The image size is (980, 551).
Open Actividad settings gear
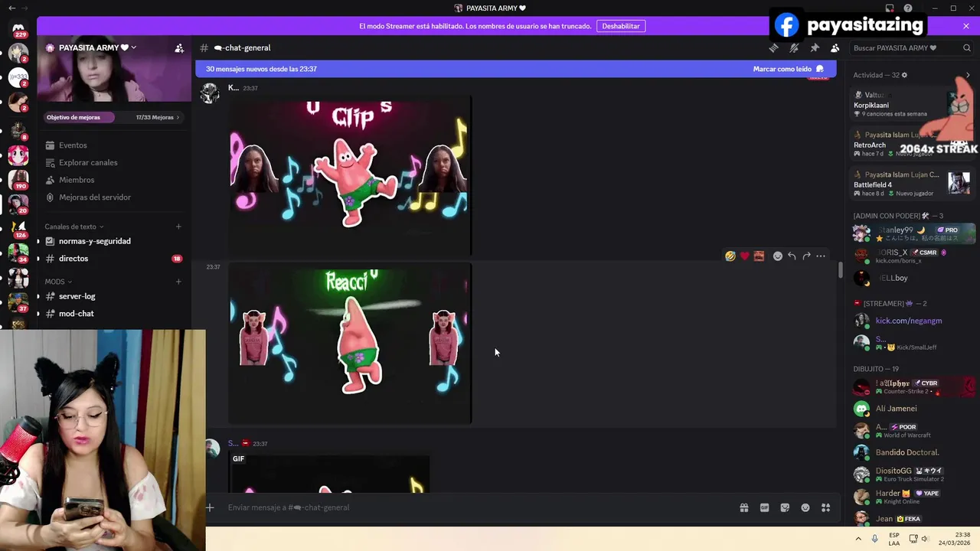click(x=904, y=75)
